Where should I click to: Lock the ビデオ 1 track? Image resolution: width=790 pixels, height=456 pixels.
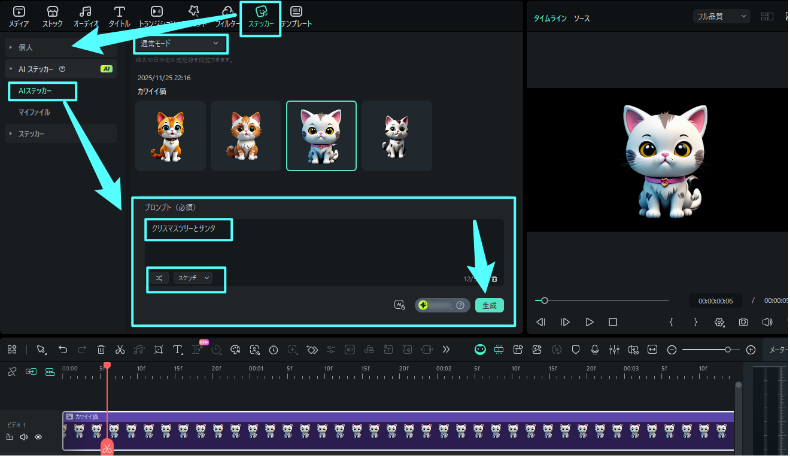pos(10,436)
